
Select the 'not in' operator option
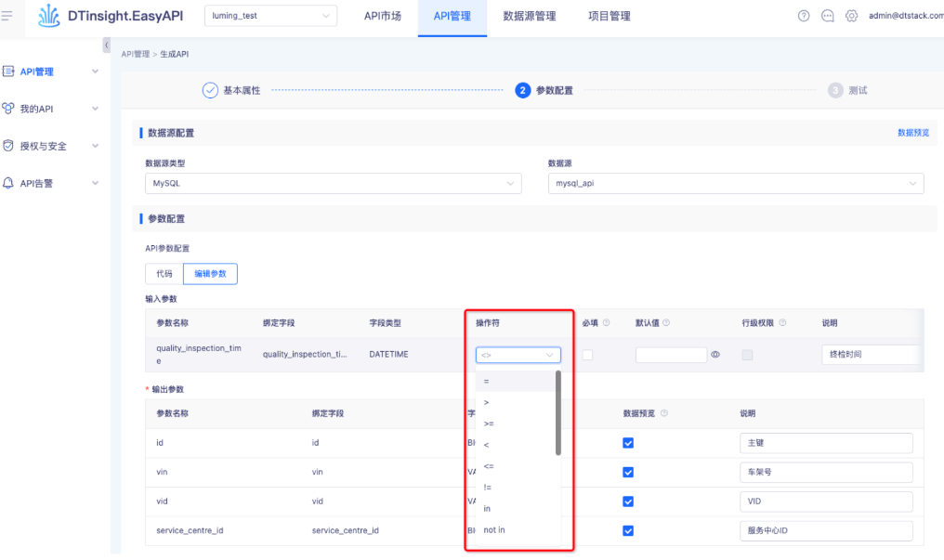[x=494, y=530]
